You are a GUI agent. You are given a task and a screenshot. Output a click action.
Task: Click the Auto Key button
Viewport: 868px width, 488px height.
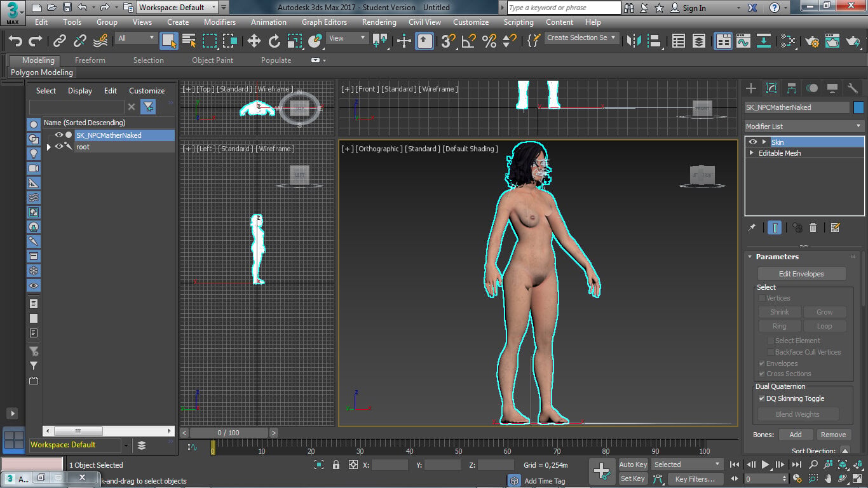(x=633, y=464)
